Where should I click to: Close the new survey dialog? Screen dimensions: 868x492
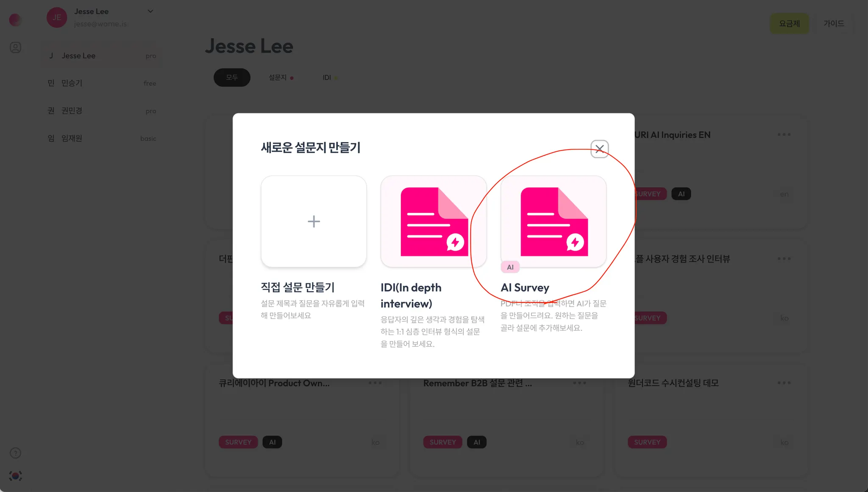599,149
